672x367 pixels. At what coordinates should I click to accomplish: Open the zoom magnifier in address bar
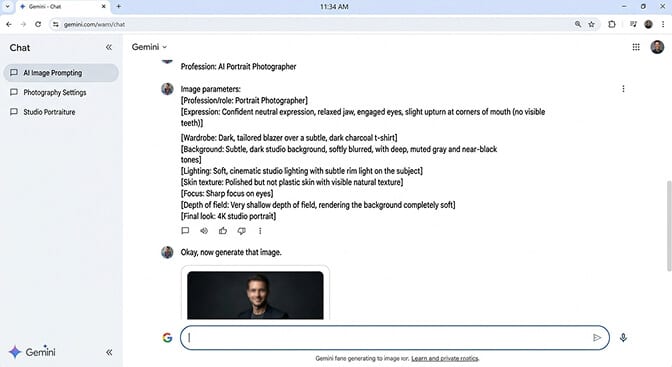[x=578, y=24]
